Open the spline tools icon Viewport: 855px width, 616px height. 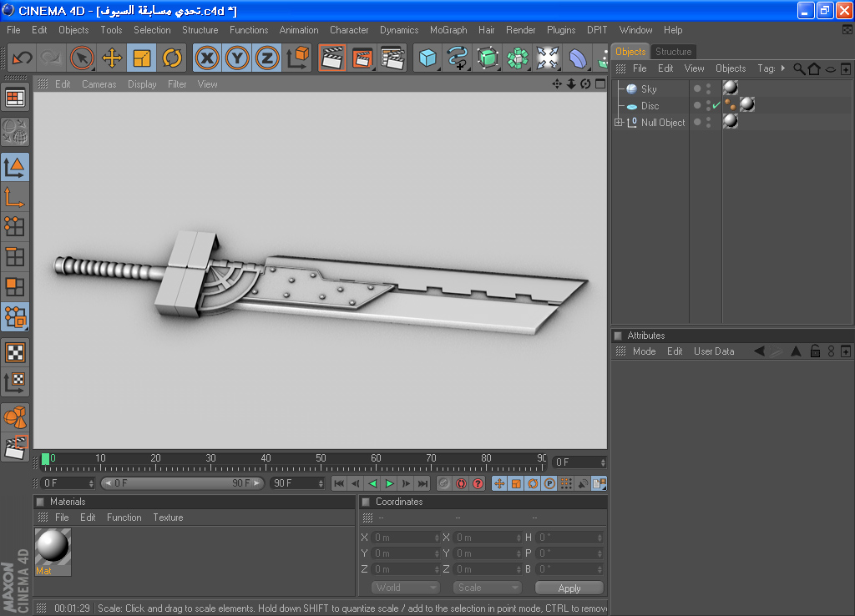(x=458, y=58)
